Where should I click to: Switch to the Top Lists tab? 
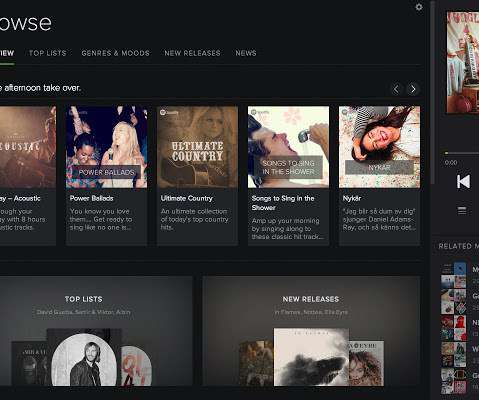tap(48, 53)
